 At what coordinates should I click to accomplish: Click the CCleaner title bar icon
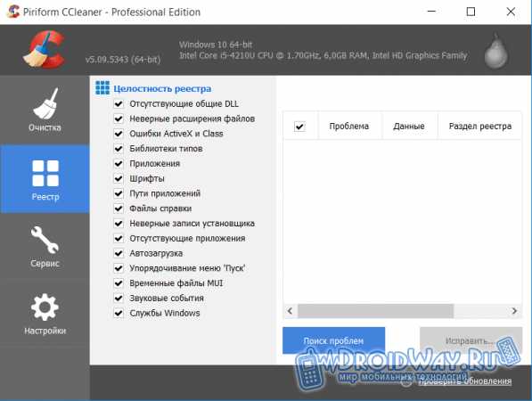[x=13, y=12]
